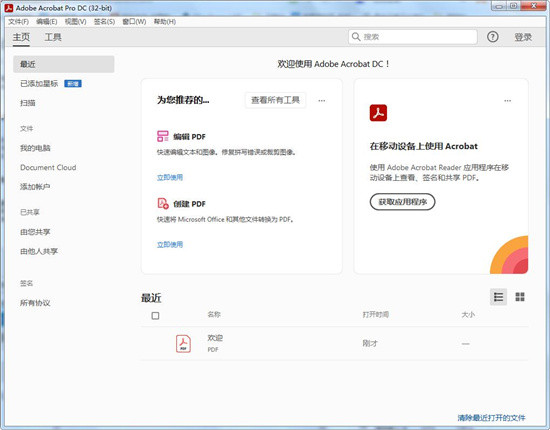Select 由他人共享 in the sidebar
The image size is (550, 430).
coord(39,251)
